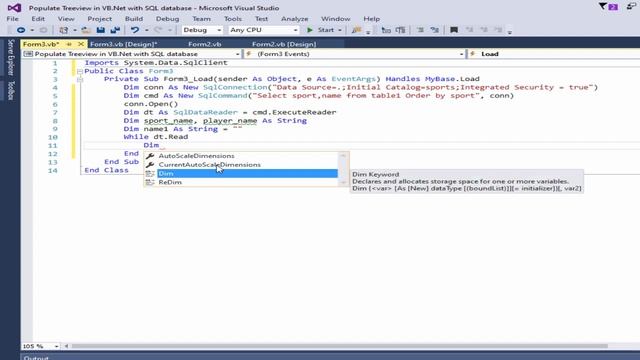This screenshot has width=640, height=360.
Task: Open the Debug configuration dropdown
Action: pos(202,30)
